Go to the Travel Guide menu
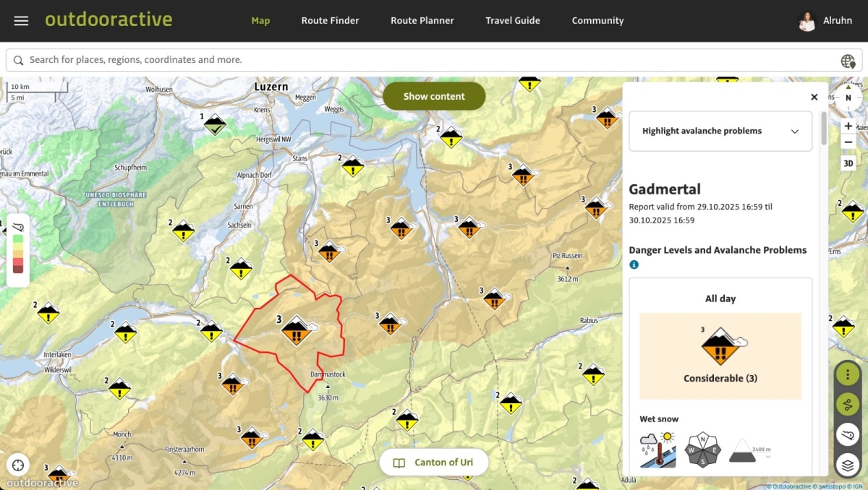Image resolution: width=868 pixels, height=490 pixels. (x=512, y=21)
